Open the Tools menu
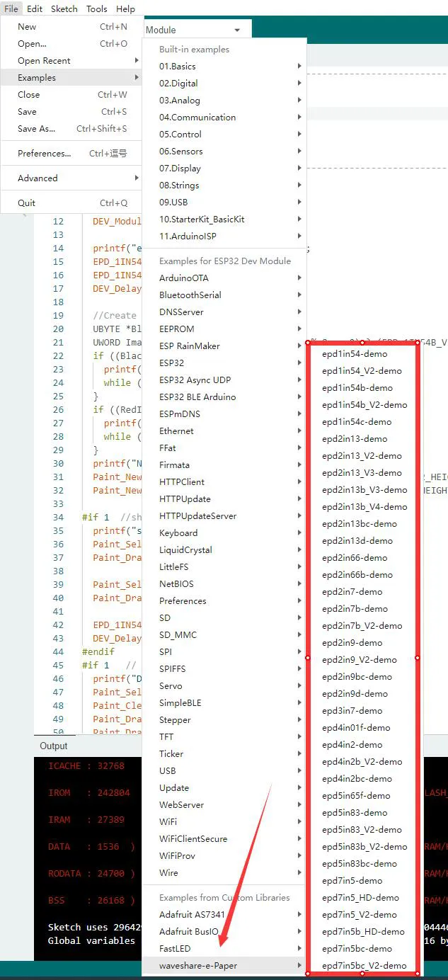 tap(97, 8)
